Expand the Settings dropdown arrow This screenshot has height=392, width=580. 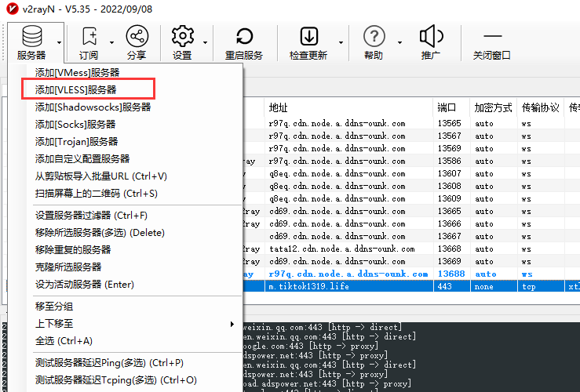(205, 42)
